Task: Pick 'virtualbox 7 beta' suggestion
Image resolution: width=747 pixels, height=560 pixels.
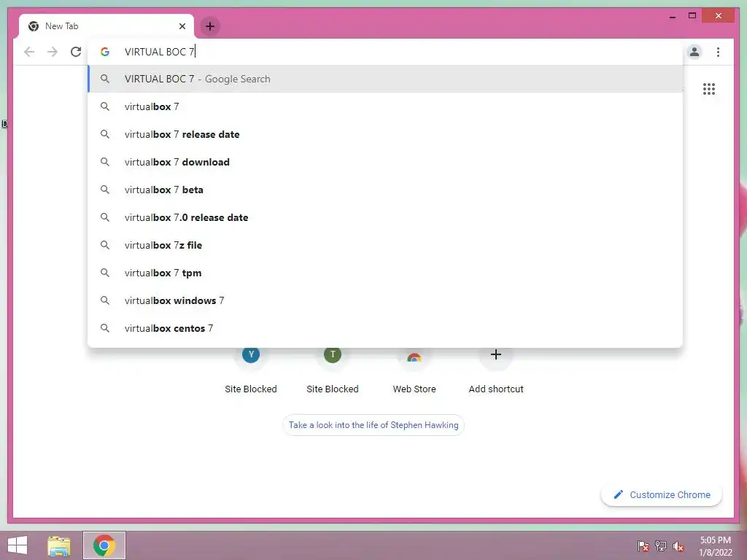Action: point(385,190)
